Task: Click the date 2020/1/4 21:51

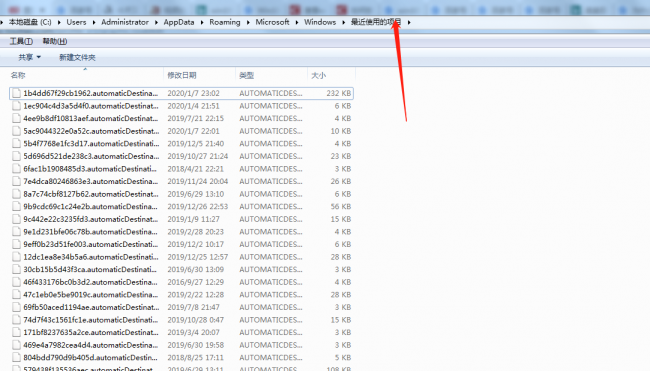Action: click(194, 106)
